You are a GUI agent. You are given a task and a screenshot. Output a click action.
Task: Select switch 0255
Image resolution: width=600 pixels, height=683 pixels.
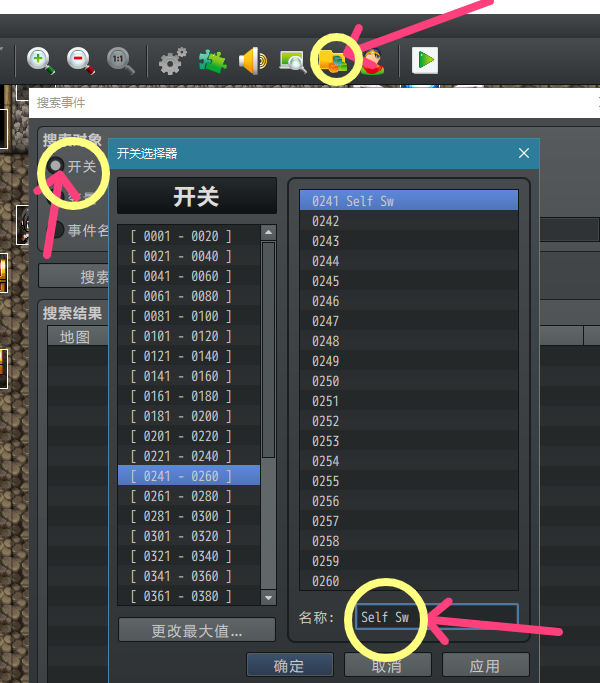click(x=409, y=481)
